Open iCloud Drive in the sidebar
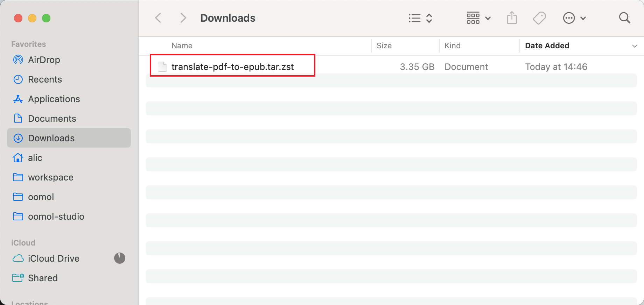 pyautogui.click(x=54, y=258)
